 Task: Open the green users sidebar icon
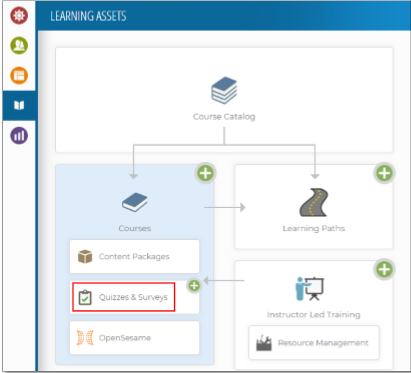click(x=19, y=45)
